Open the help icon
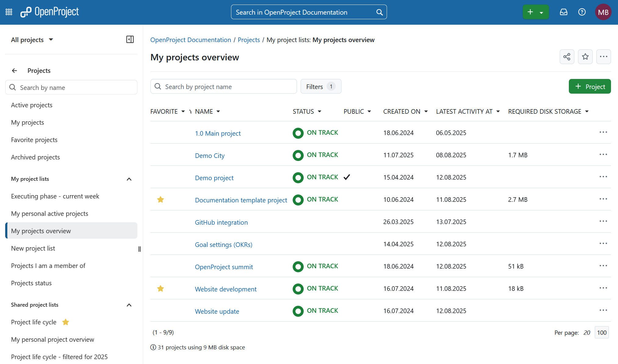The width and height of the screenshot is (618, 364). [582, 12]
